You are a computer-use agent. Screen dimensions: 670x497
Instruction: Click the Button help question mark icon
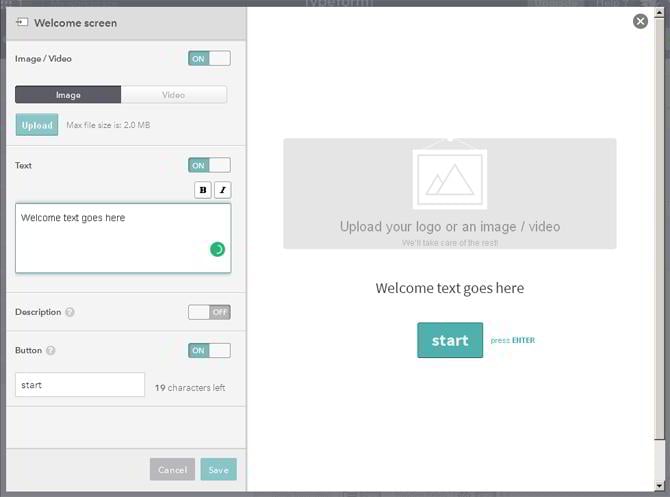(x=51, y=351)
